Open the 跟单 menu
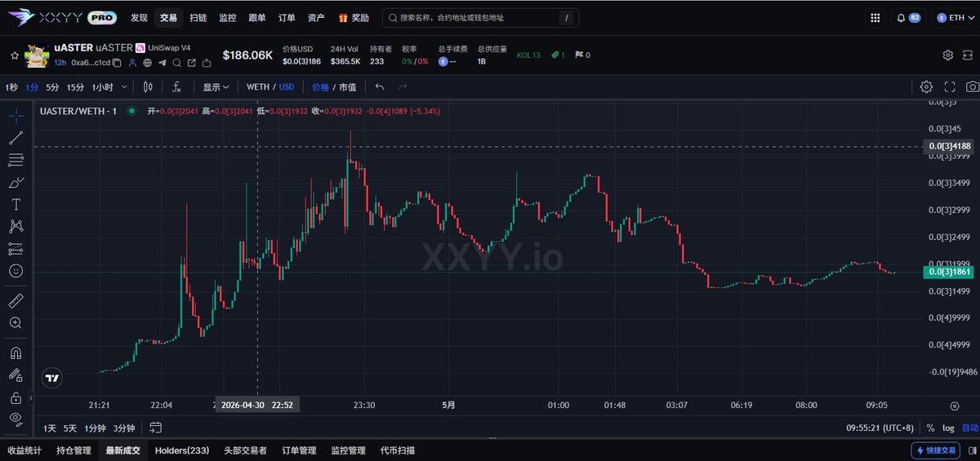Screen dimensions: 980x461 pyautogui.click(x=256, y=17)
